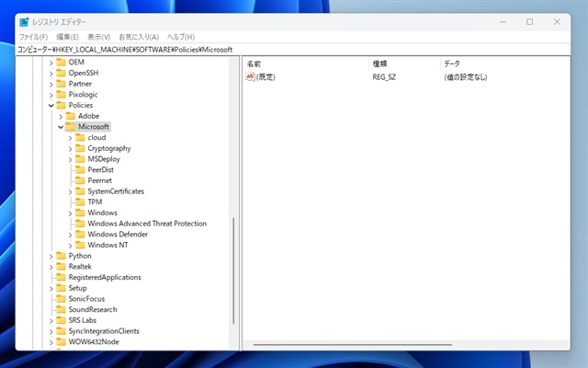Expand the Cryptography key
Image resolution: width=588 pixels, height=368 pixels.
point(71,149)
